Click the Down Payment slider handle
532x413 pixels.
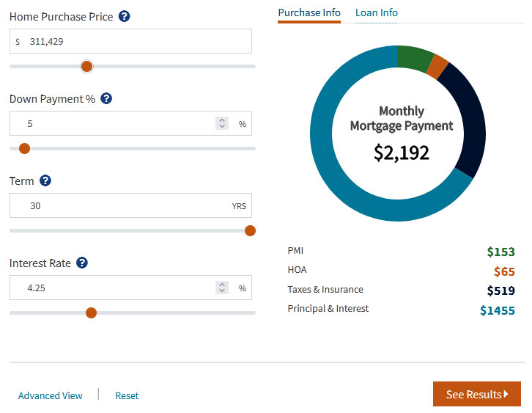(24, 148)
